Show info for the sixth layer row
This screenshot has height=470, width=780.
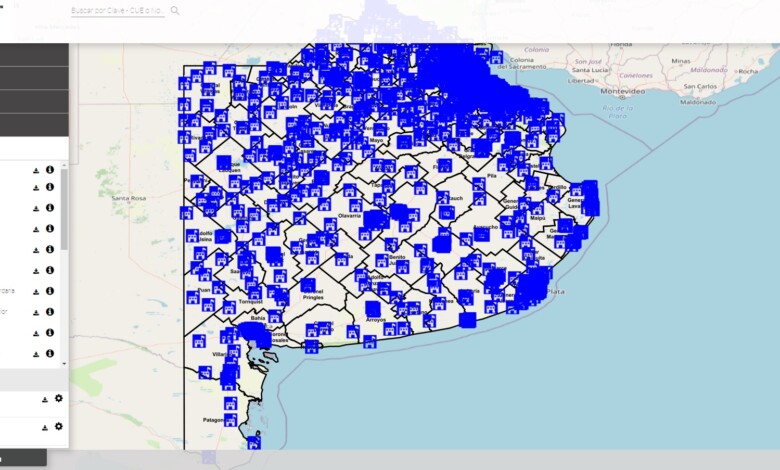[50, 271]
